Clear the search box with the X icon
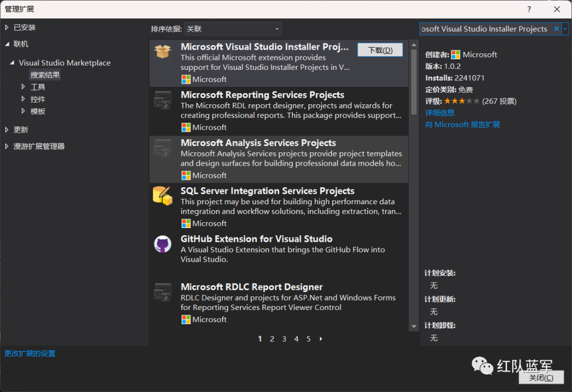Image resolution: width=572 pixels, height=392 pixels. (x=556, y=29)
